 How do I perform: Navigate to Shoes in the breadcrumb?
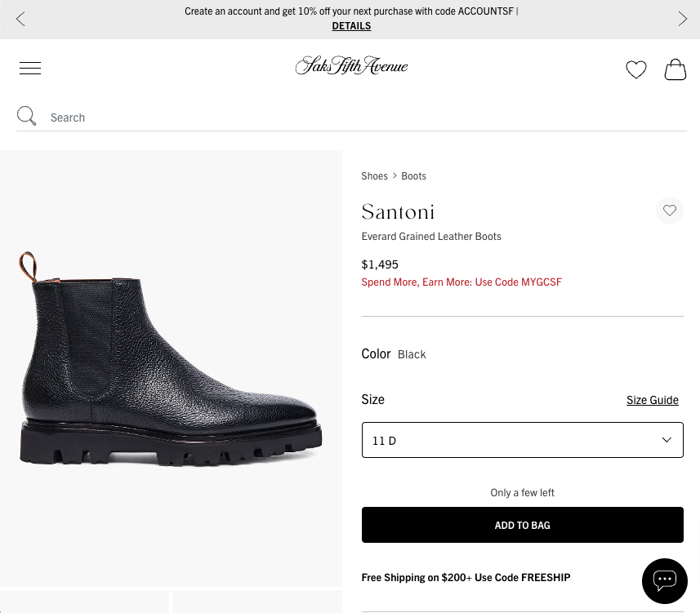[374, 175]
